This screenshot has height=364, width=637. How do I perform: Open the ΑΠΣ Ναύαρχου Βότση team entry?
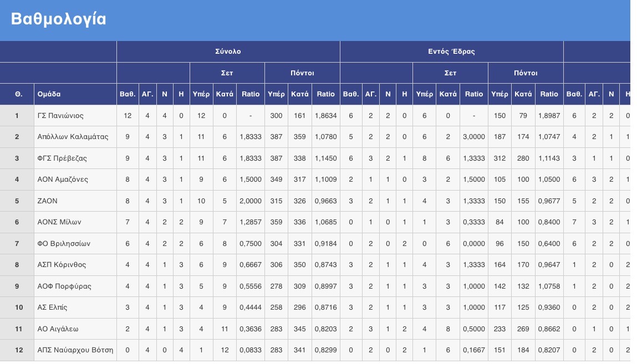(75, 350)
